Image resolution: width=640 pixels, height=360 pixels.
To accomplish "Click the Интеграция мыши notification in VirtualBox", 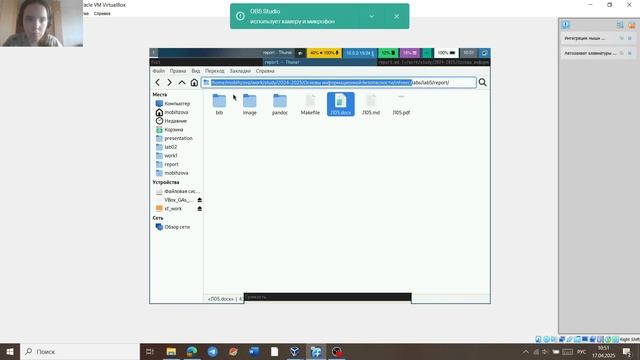I will point(598,38).
